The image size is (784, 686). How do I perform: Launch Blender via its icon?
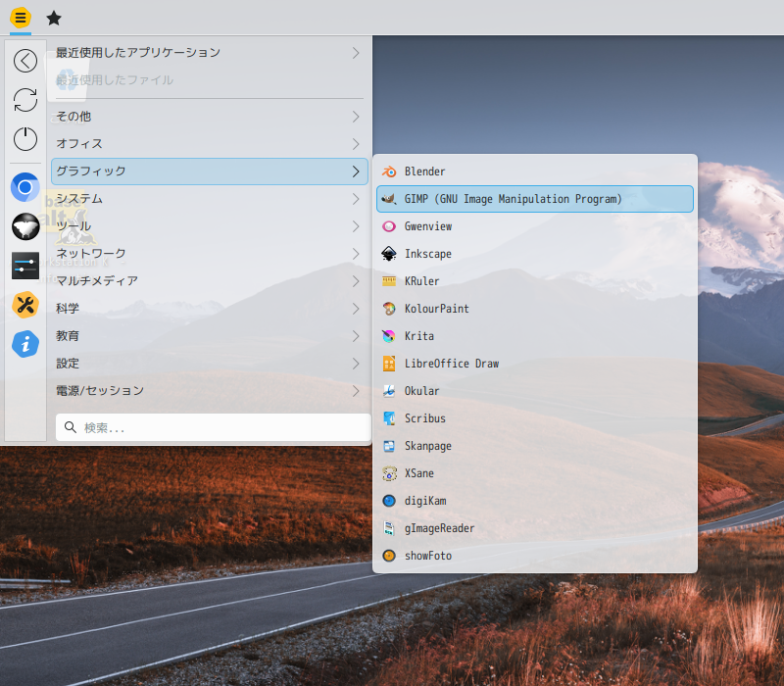point(389,171)
